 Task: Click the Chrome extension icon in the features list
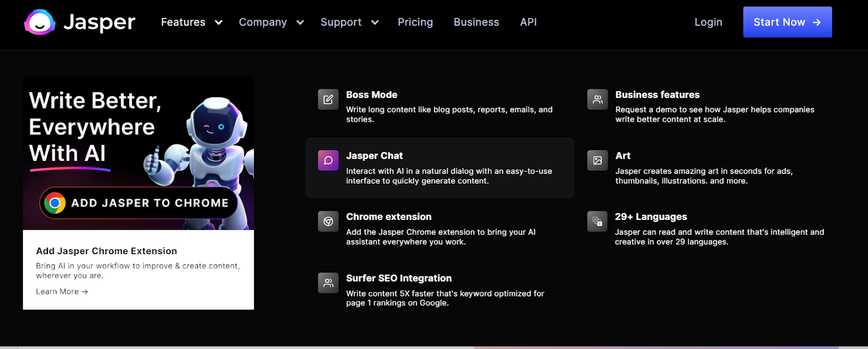[328, 221]
